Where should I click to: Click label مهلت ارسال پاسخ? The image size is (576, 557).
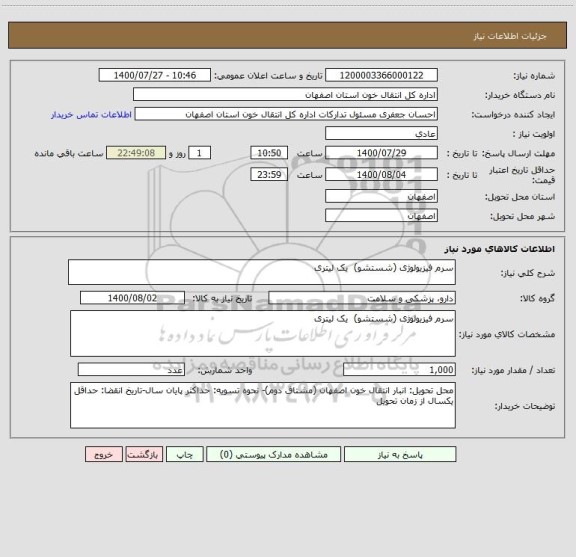(518, 153)
